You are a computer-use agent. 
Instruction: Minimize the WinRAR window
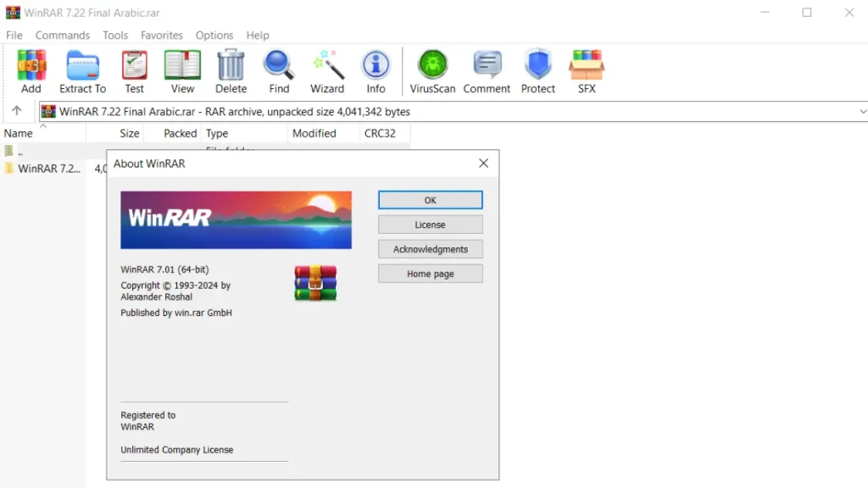(x=765, y=12)
